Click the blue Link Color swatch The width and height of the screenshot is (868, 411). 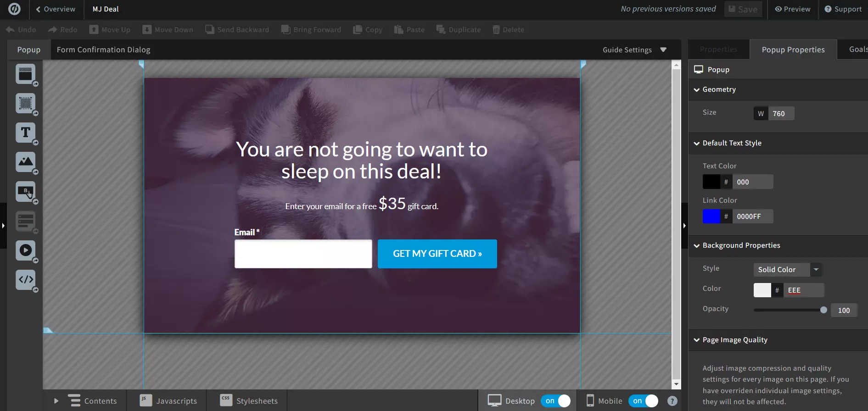711,216
